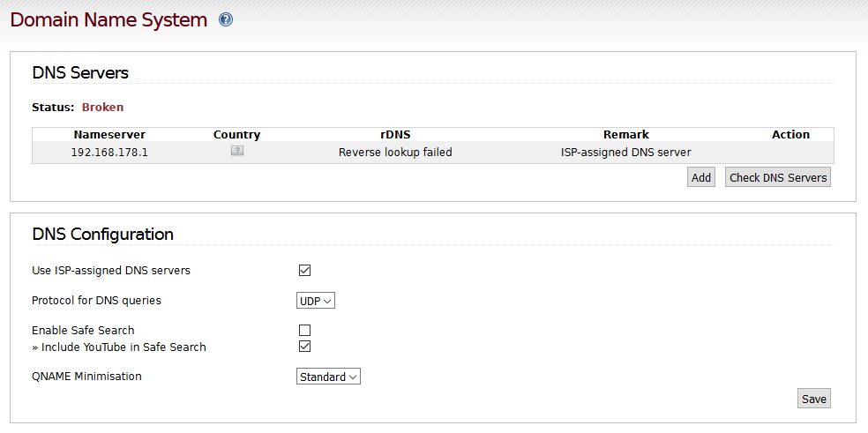Click the Reverse lookup failed cell
Image resolution: width=868 pixels, height=433 pixels.
[x=395, y=153]
